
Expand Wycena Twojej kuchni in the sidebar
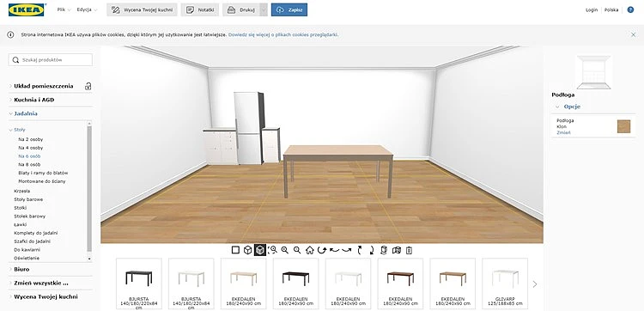point(46,296)
